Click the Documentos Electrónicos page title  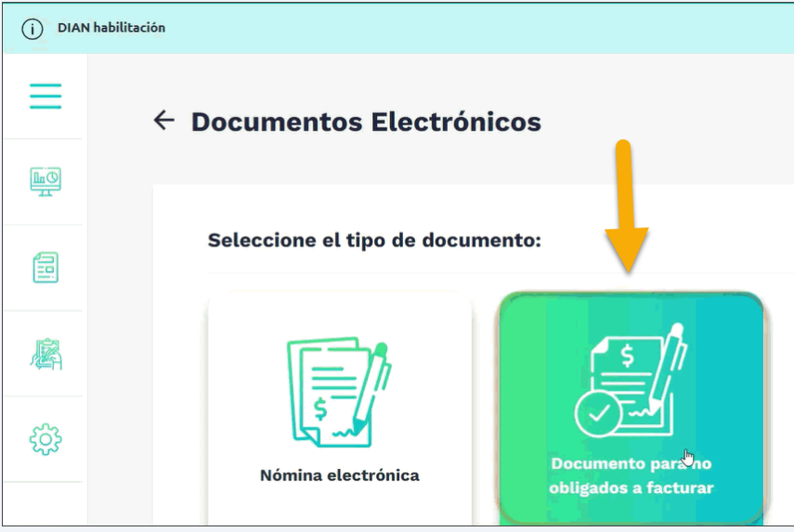(366, 122)
